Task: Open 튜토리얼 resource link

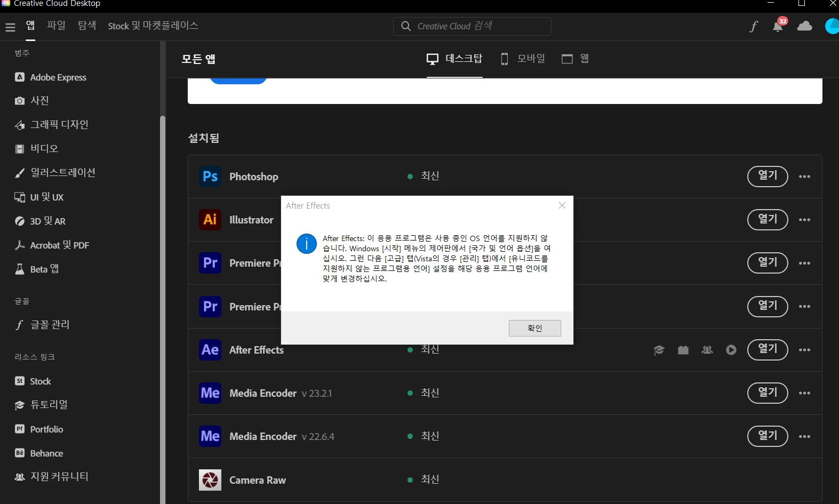Action: [41, 405]
